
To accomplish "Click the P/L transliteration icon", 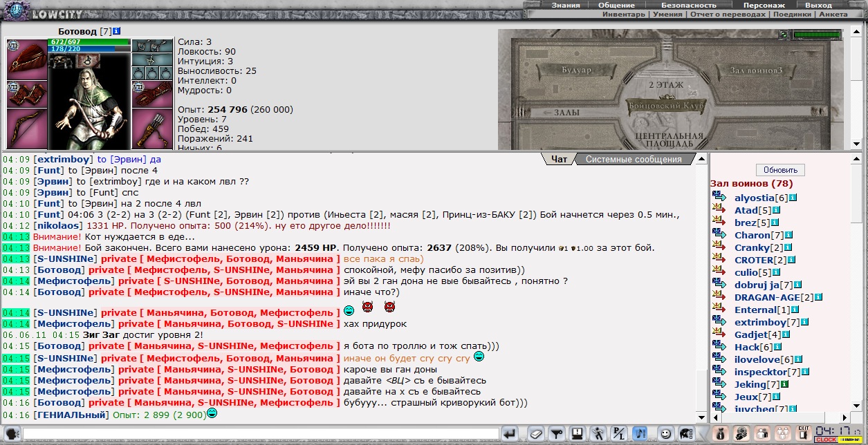I will (x=619, y=434).
